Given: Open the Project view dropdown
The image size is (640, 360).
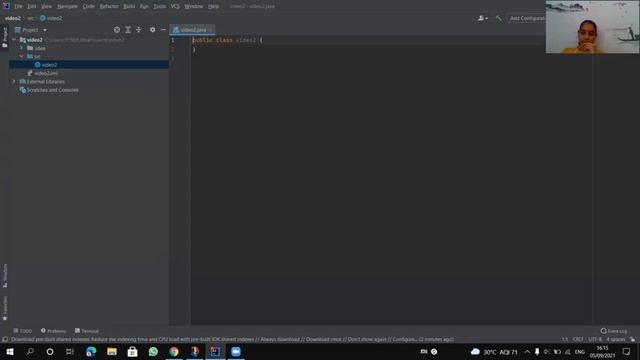Looking at the screenshot, I should tap(31, 30).
